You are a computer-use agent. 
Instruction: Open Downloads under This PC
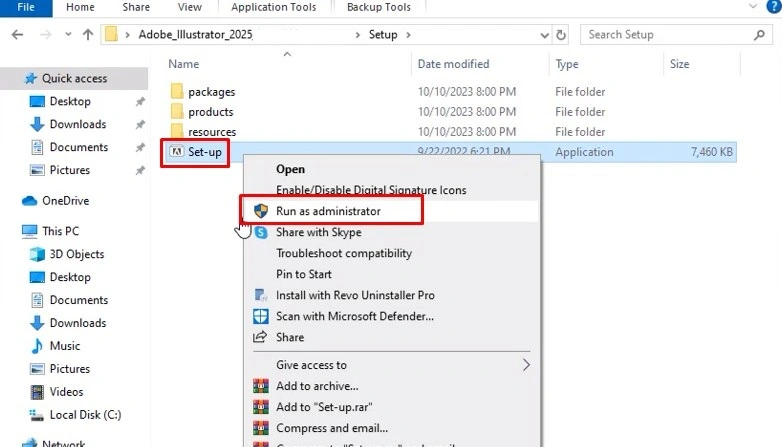click(x=78, y=323)
